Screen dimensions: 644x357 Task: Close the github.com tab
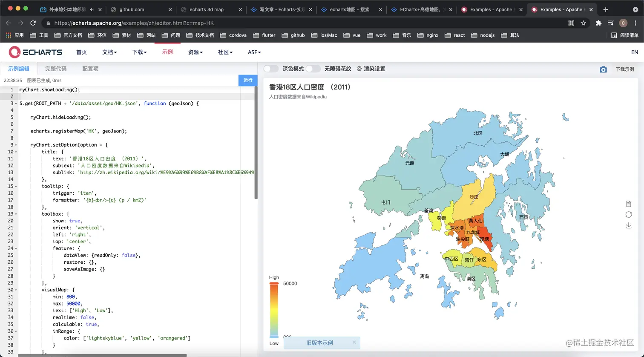pyautogui.click(x=170, y=9)
